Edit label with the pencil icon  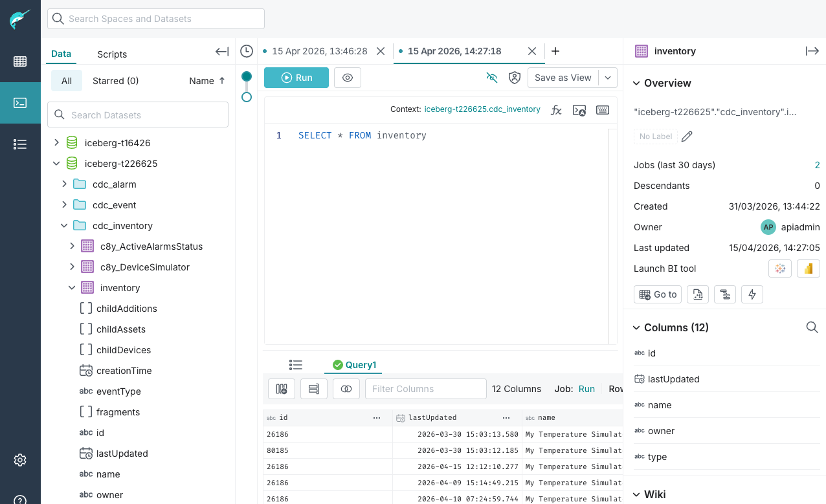coord(687,137)
